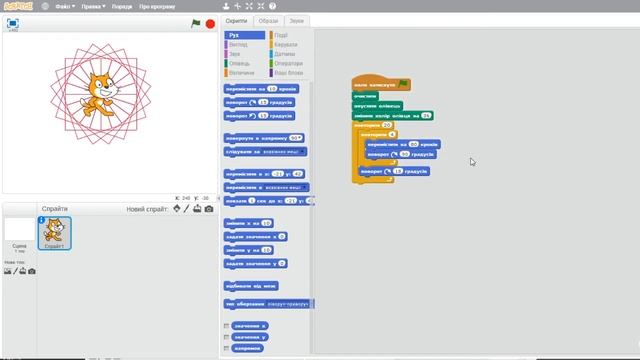Click the 'очистити' pen block in script
The height and width of the screenshot is (360, 640).
tap(365, 96)
